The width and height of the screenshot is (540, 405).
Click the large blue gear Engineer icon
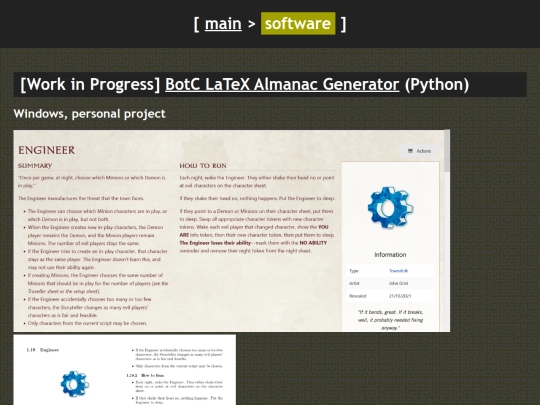pyautogui.click(x=390, y=207)
